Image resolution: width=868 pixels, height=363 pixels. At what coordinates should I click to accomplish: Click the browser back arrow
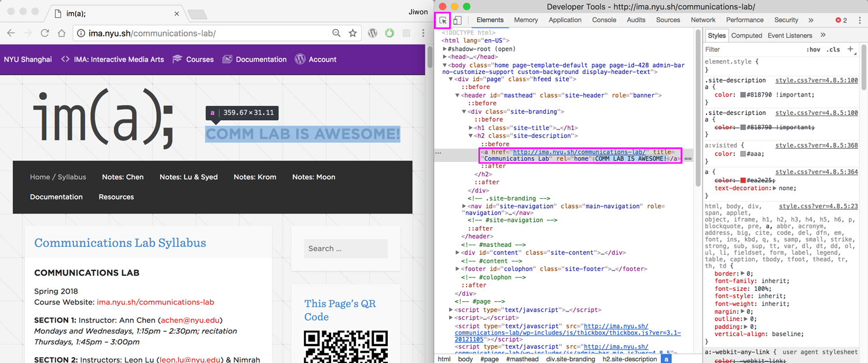click(11, 34)
